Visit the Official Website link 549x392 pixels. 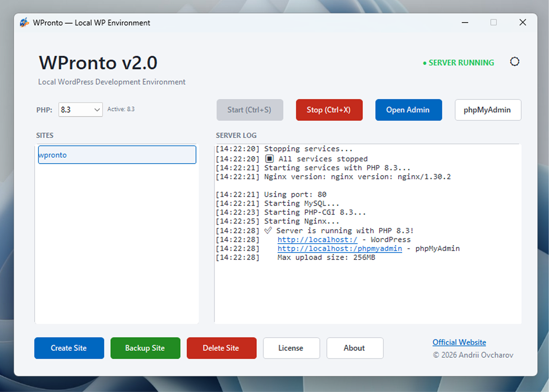(459, 342)
